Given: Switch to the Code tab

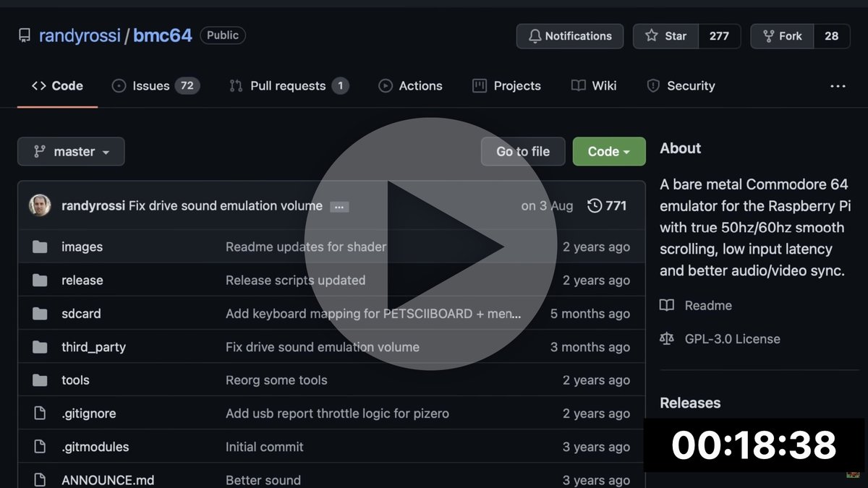Looking at the screenshot, I should 57,85.
